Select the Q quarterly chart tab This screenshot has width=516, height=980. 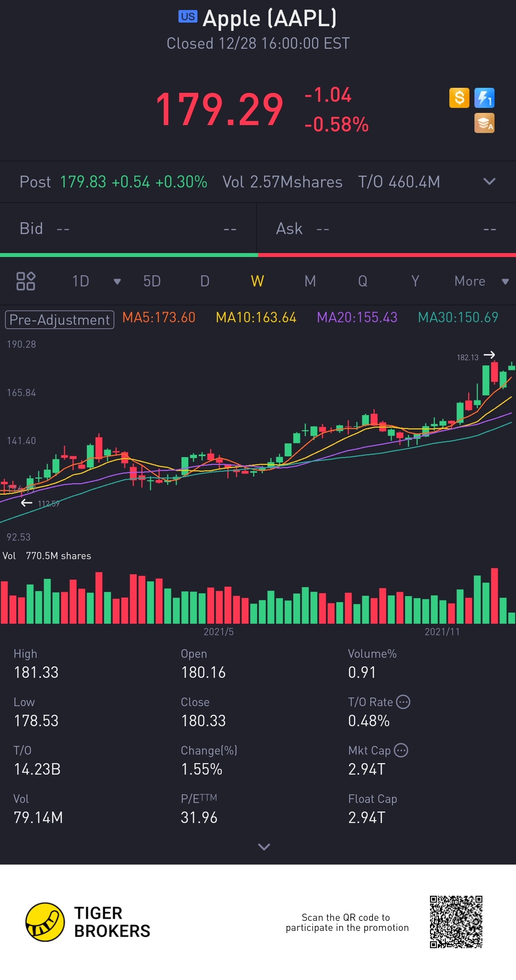click(x=363, y=281)
